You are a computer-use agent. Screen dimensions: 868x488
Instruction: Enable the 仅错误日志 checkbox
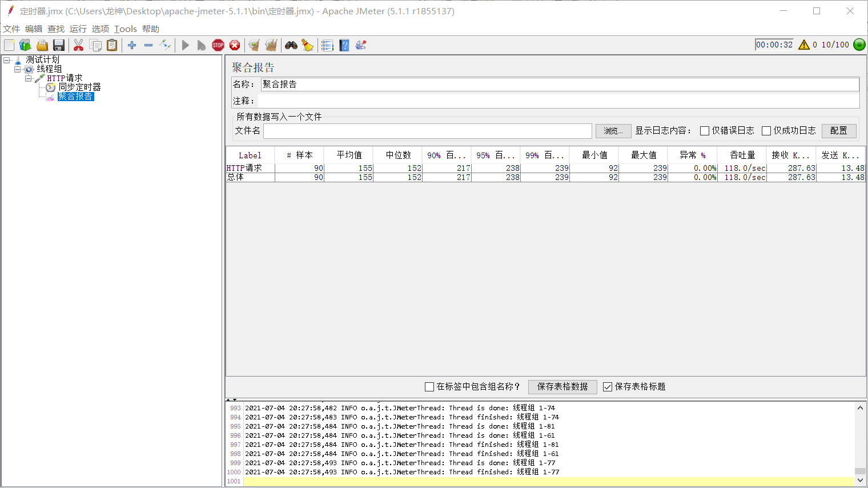[x=705, y=131]
